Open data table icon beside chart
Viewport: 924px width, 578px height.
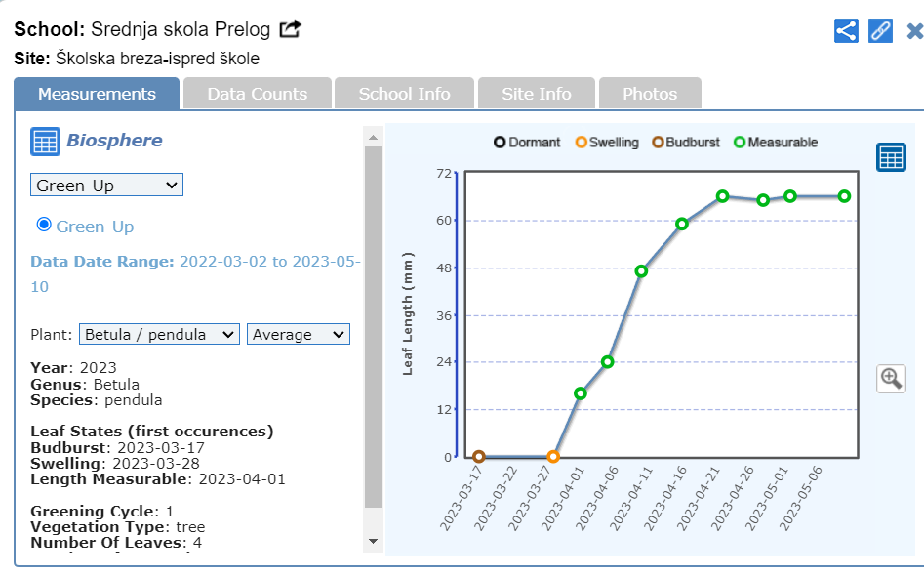(890, 157)
